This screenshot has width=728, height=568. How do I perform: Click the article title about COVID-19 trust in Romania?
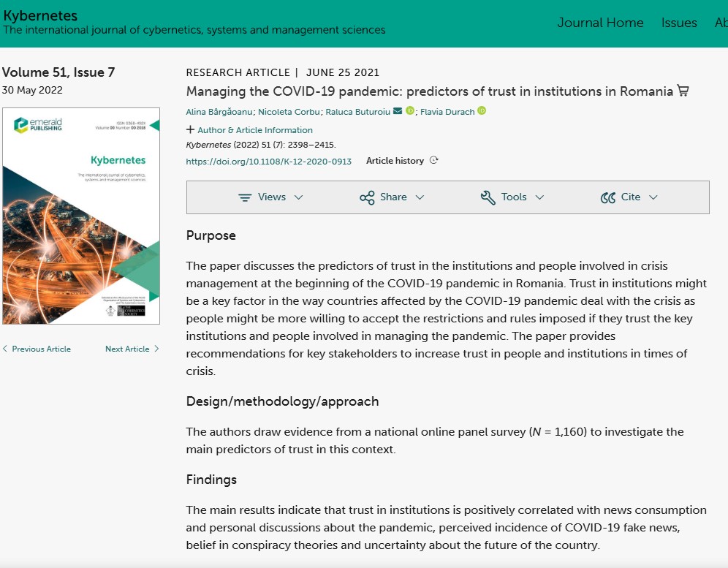pos(430,91)
